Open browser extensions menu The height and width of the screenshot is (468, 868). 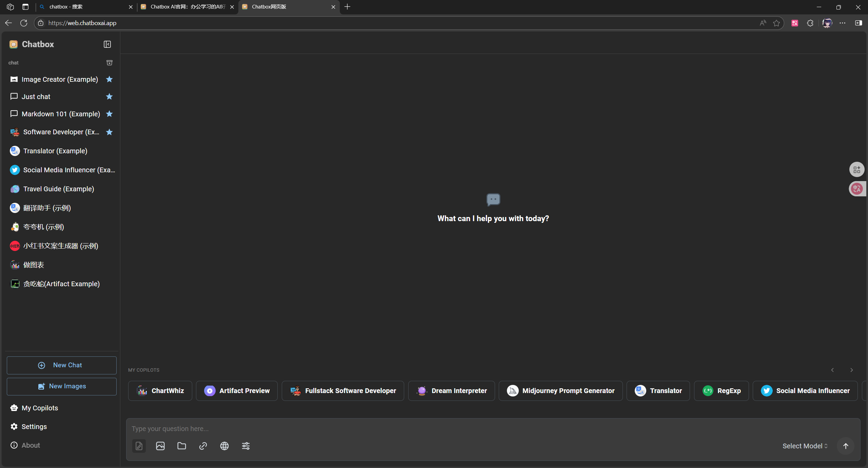click(810, 23)
